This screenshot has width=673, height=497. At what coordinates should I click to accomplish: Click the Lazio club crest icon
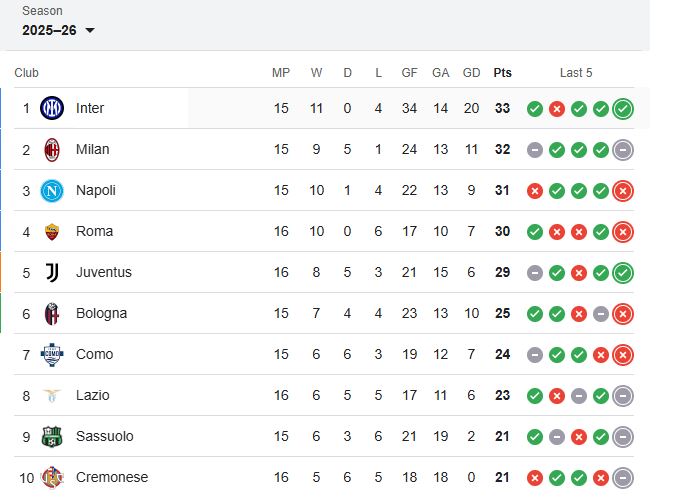[x=51, y=395]
